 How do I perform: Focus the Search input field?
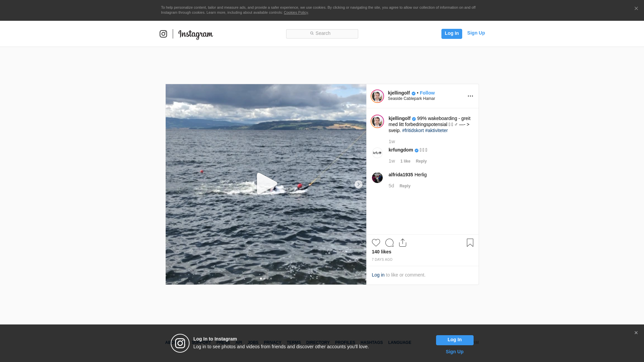click(x=322, y=34)
